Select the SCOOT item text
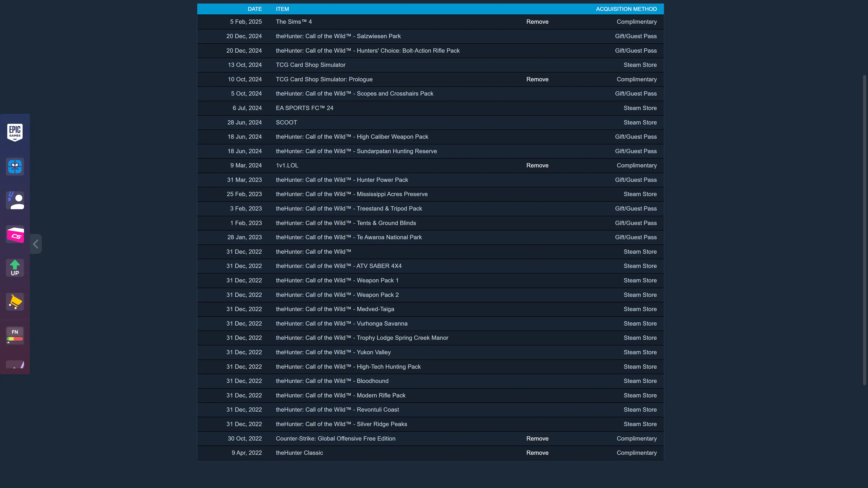The width and height of the screenshot is (868, 488). (286, 123)
